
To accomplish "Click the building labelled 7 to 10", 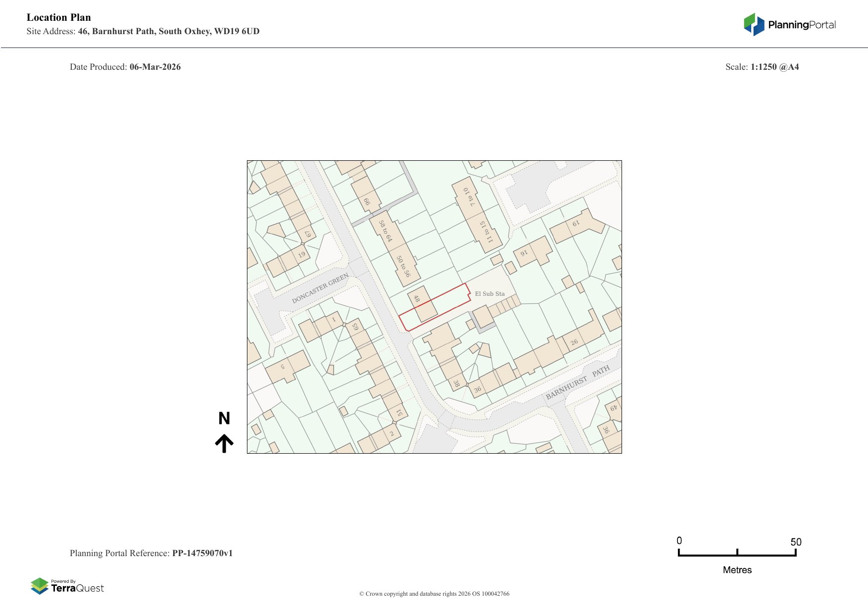I will pos(468,197).
